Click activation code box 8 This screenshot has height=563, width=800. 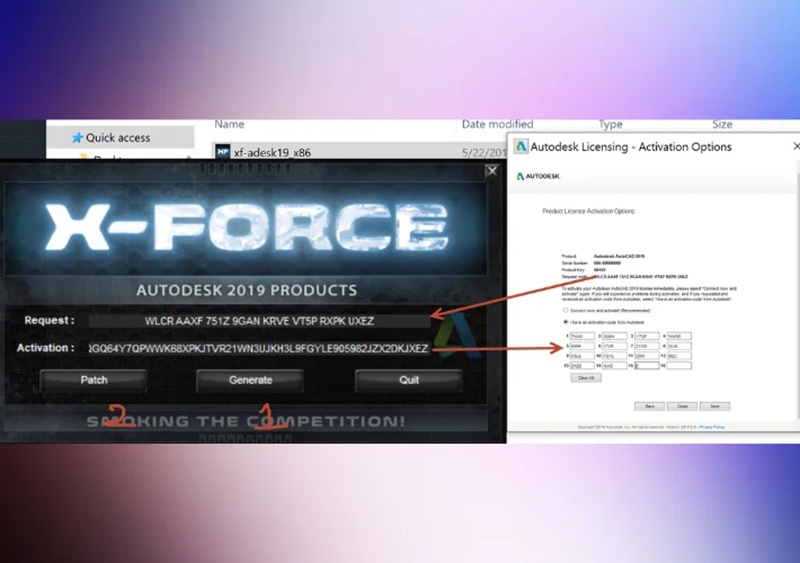(x=679, y=346)
